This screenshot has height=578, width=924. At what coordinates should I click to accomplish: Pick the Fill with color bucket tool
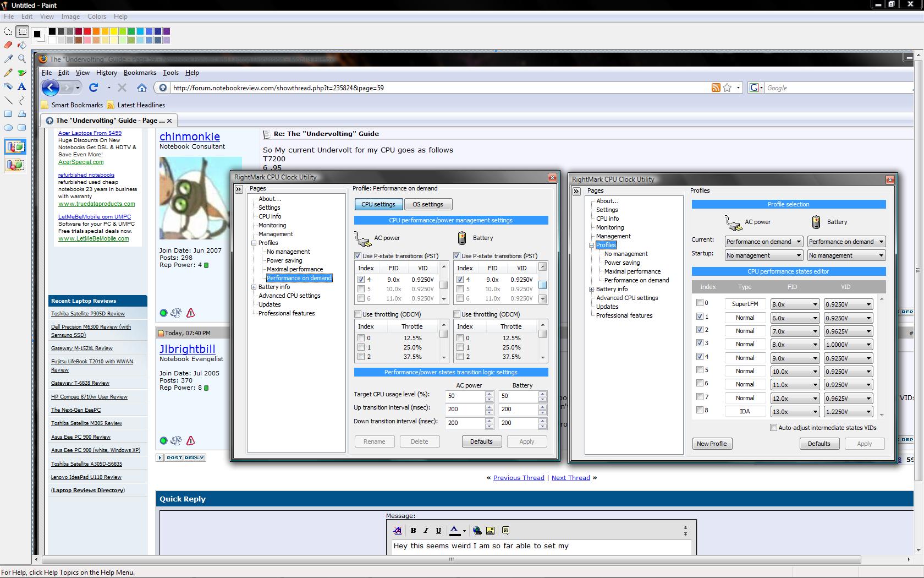click(x=22, y=45)
